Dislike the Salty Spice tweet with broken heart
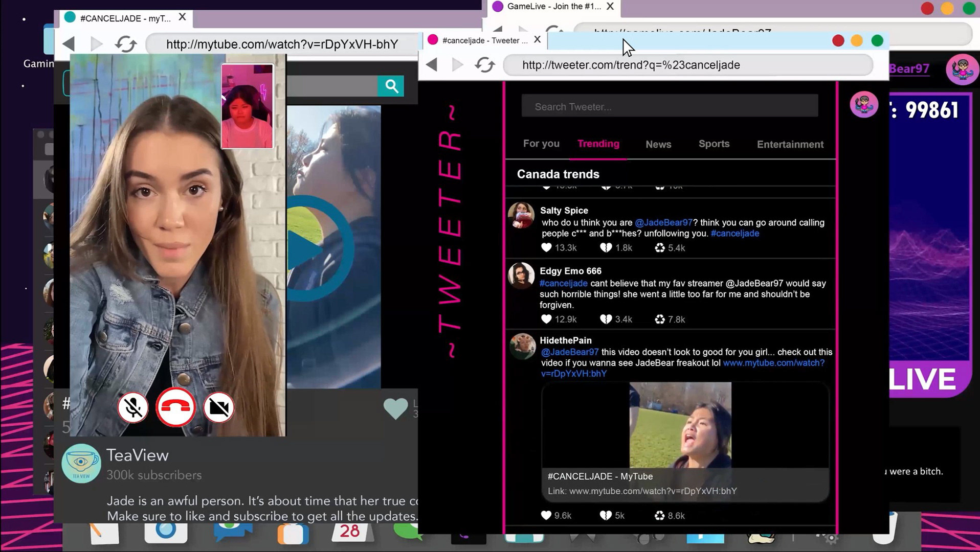 click(x=606, y=247)
